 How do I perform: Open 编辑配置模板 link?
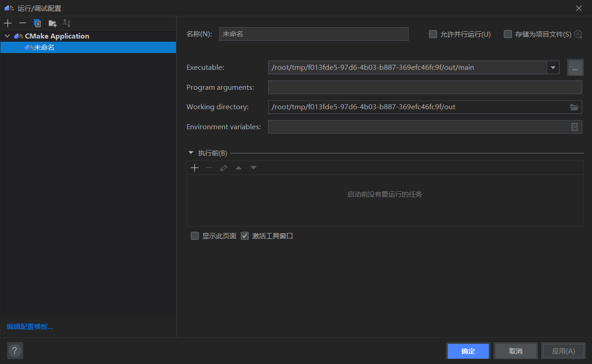click(29, 326)
